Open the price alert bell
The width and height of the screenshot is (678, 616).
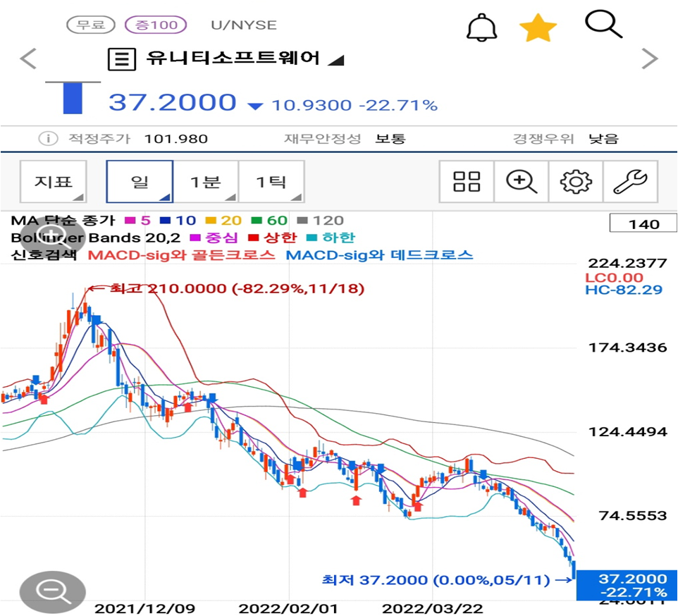coord(481,27)
